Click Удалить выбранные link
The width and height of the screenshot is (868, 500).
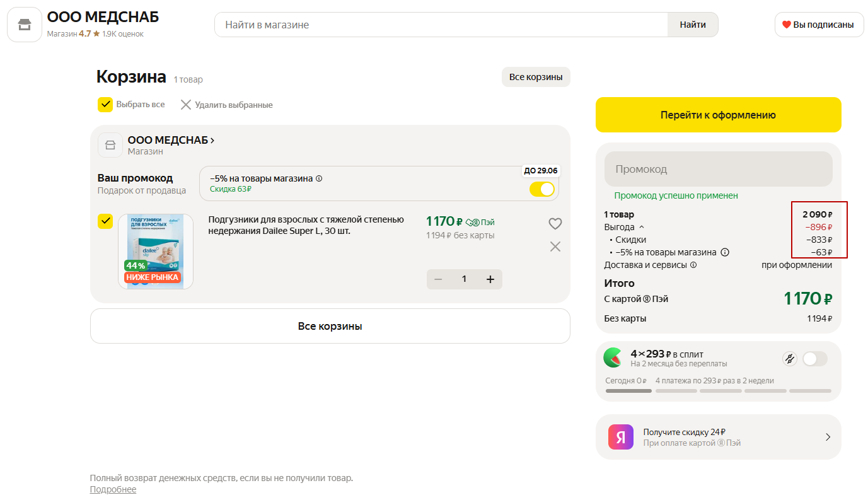click(234, 105)
